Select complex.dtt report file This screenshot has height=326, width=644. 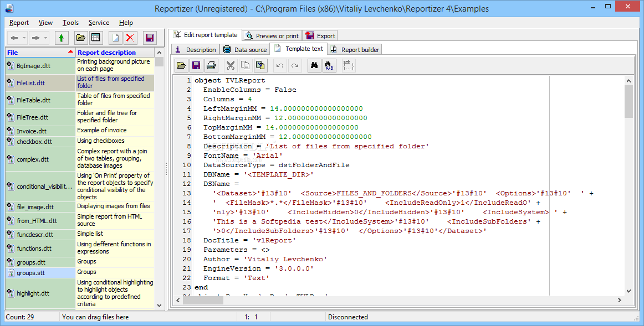coord(40,159)
